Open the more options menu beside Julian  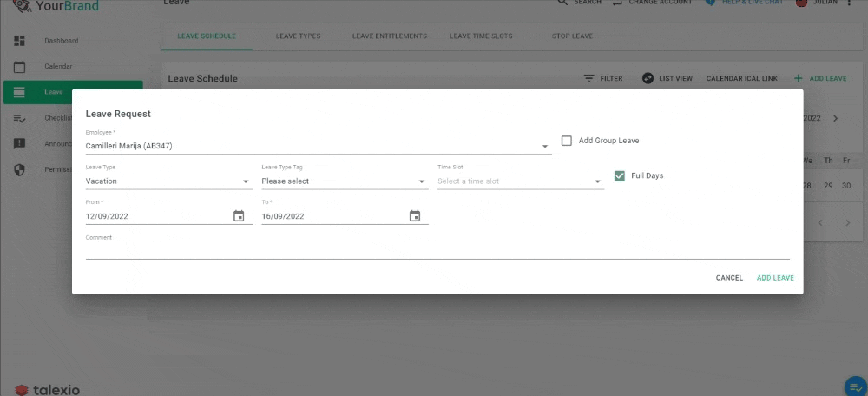point(849,3)
